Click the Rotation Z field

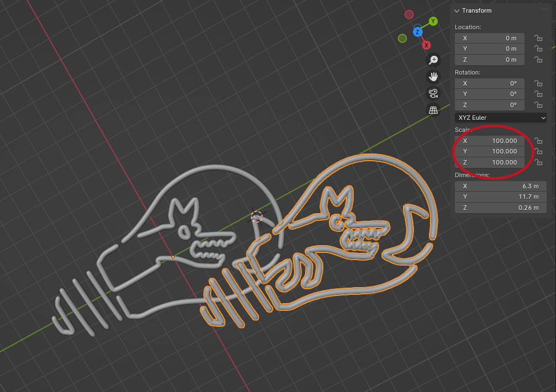tap(489, 105)
